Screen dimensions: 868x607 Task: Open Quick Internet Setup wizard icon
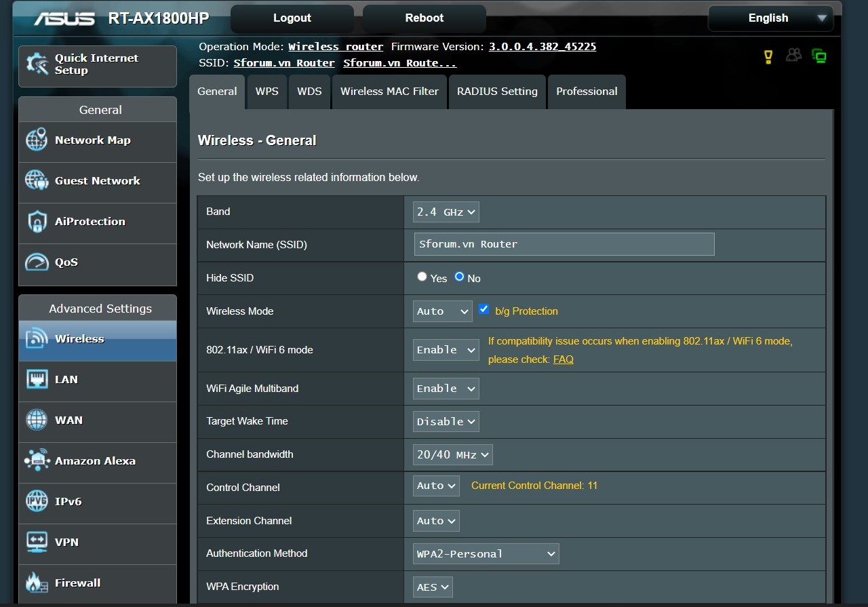click(x=37, y=64)
